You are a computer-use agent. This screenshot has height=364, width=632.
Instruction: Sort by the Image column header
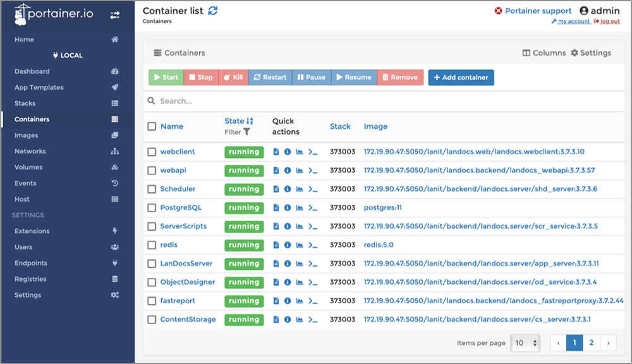tap(375, 126)
